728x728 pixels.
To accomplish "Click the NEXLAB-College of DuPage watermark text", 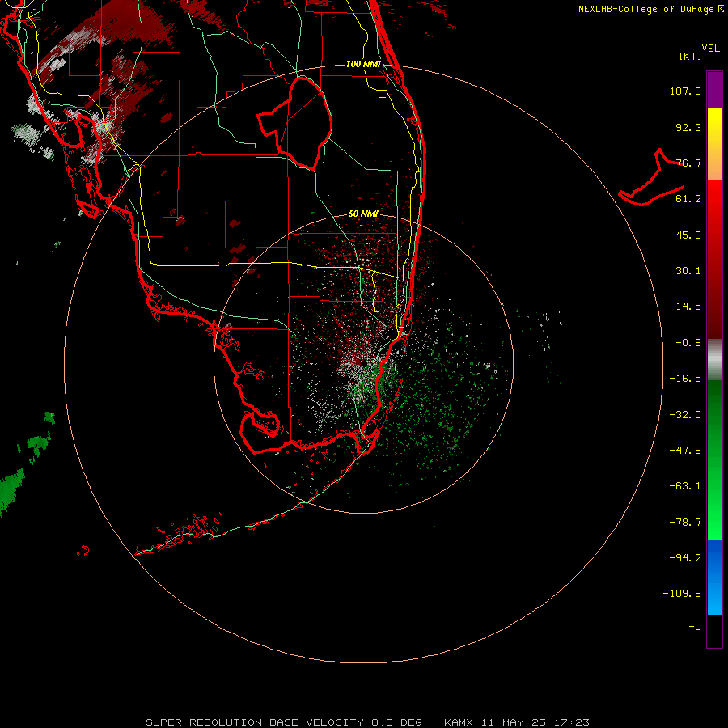I will tap(650, 9).
